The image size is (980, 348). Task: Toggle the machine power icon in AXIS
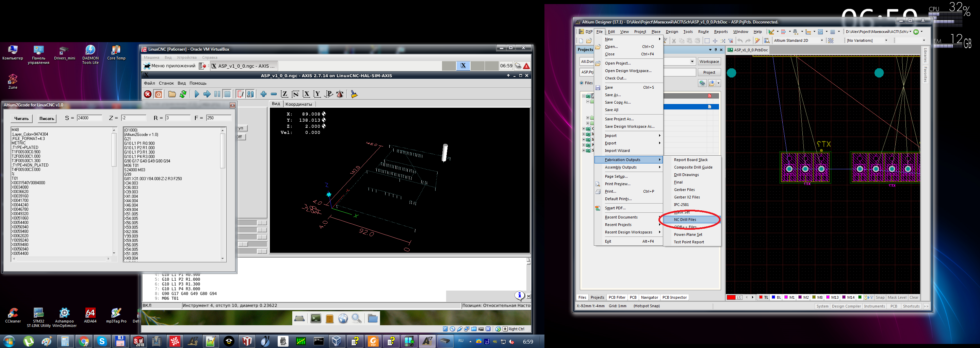(x=159, y=94)
